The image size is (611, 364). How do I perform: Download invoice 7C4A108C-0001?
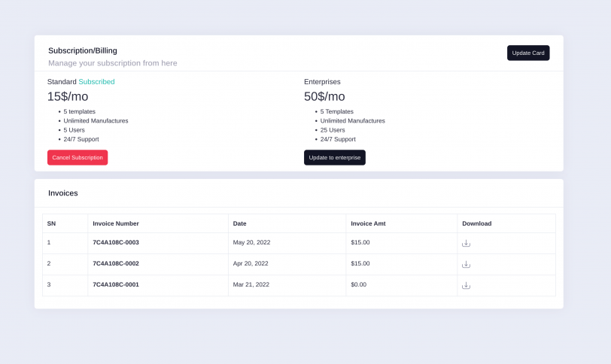466,285
